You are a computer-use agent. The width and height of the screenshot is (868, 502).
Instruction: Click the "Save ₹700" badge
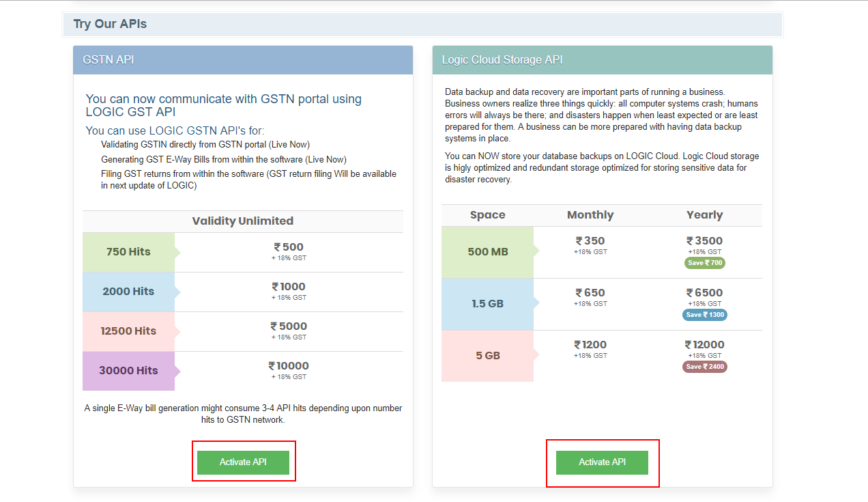[x=704, y=263]
